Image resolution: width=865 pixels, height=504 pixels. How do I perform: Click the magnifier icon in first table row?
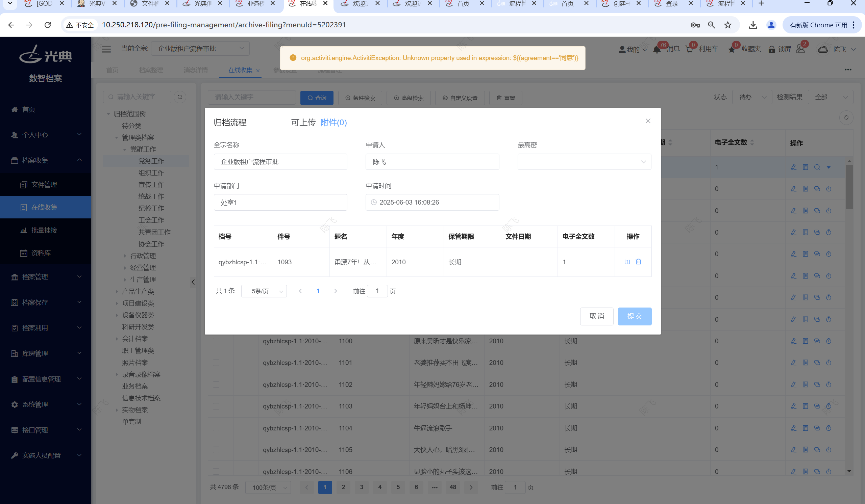(817, 167)
